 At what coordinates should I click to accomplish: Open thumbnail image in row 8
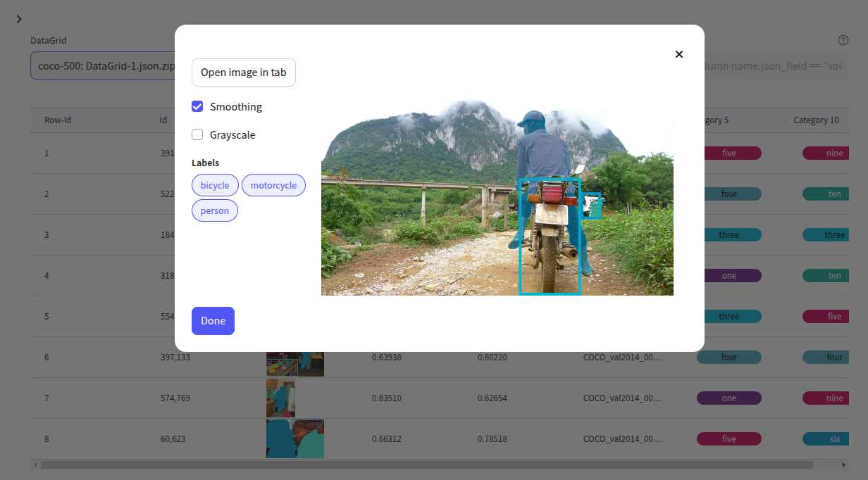click(295, 439)
